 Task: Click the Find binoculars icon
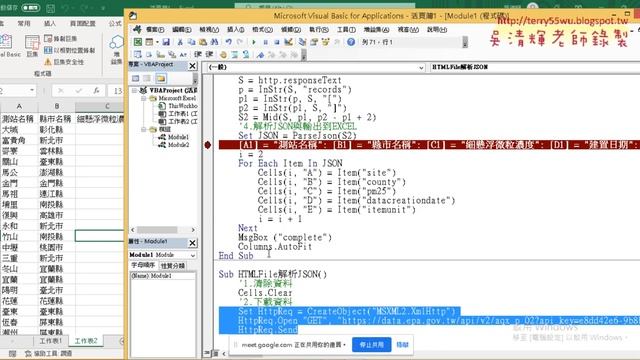214,42
